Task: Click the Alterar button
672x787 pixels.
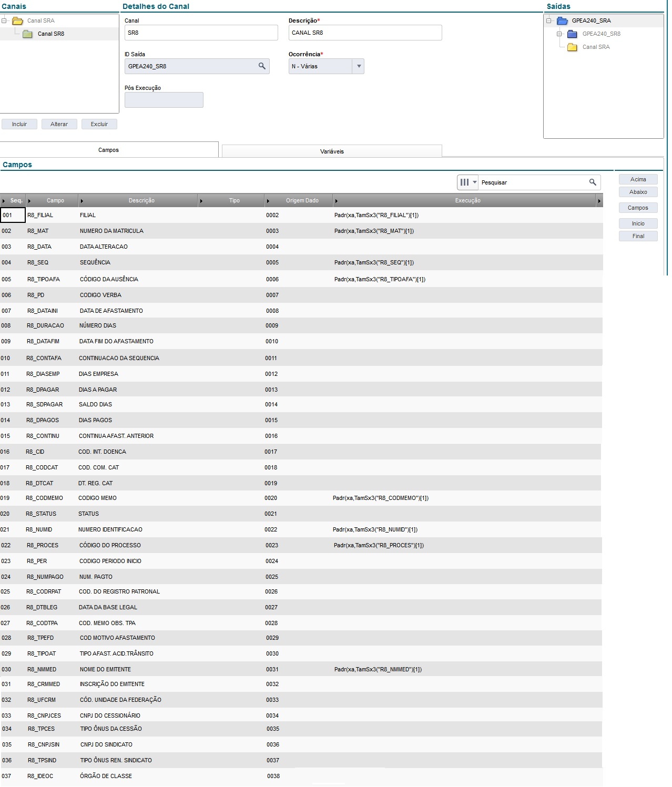Action: [x=59, y=124]
